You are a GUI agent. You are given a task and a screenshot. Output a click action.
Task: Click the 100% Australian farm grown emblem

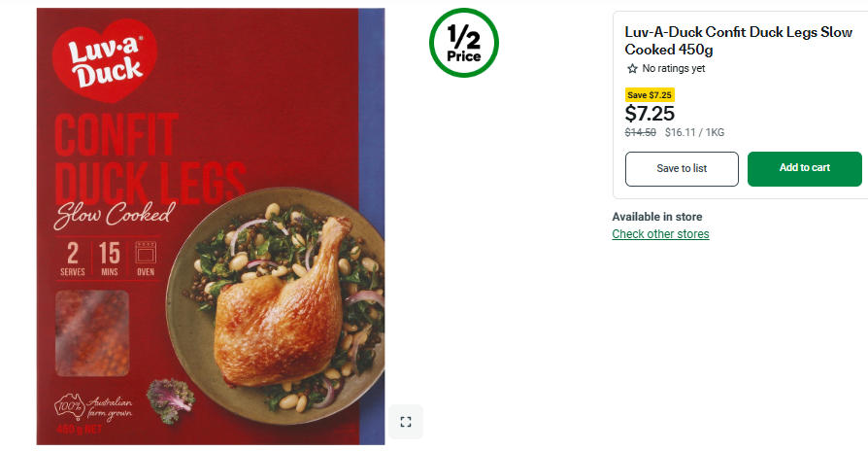pos(93,408)
